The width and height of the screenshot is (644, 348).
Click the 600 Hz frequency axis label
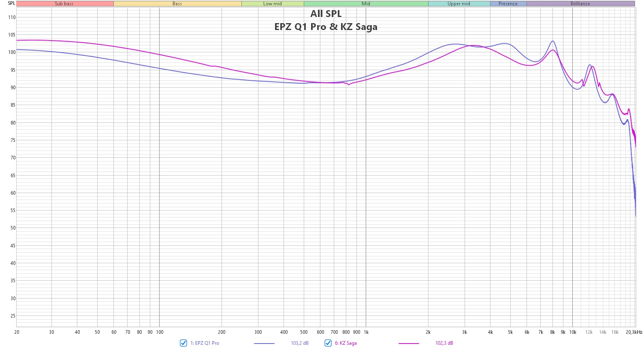point(320,332)
